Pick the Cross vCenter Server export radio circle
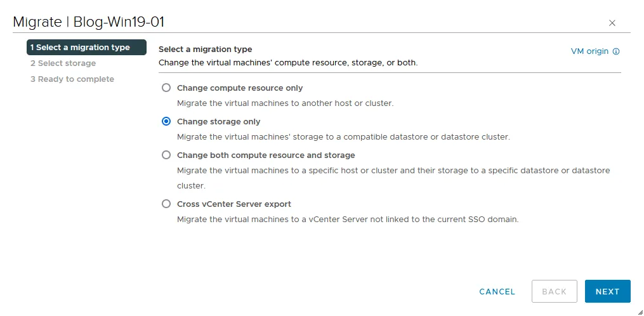Screen dimensions: 644x316 [166, 204]
